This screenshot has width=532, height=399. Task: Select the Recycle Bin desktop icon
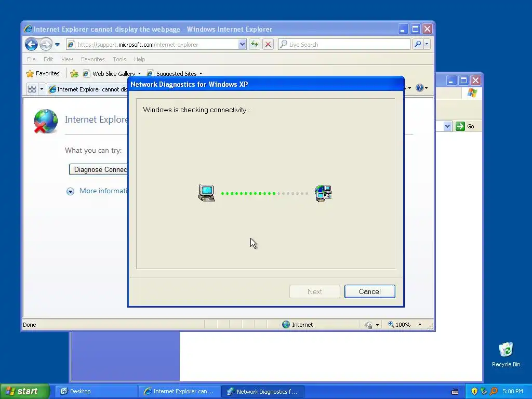(x=506, y=354)
